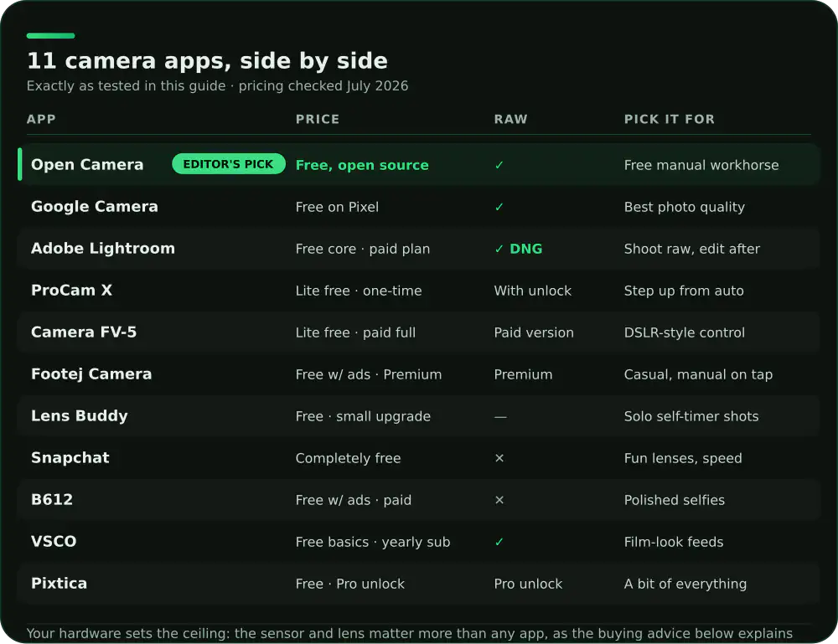Click the 'Completely free' price cell
Image resolution: width=838 pixels, height=644 pixels.
(x=348, y=458)
